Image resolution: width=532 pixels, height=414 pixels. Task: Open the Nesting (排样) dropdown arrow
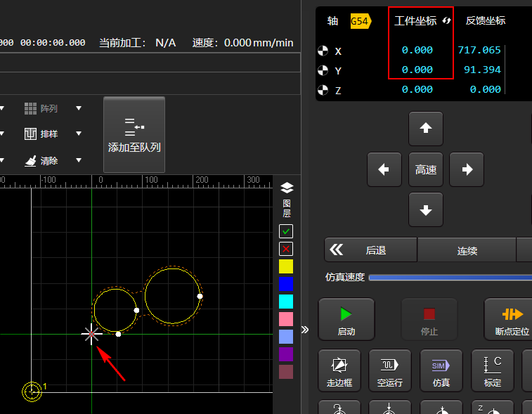(x=79, y=134)
